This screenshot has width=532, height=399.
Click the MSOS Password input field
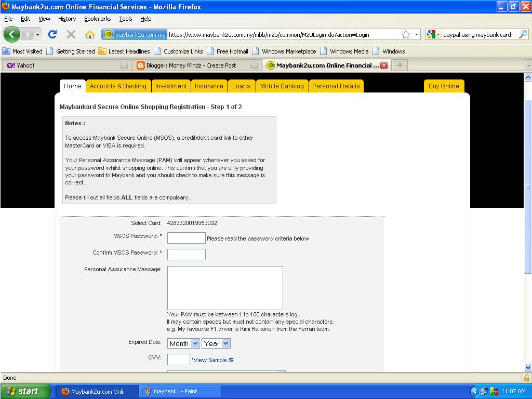187,238
